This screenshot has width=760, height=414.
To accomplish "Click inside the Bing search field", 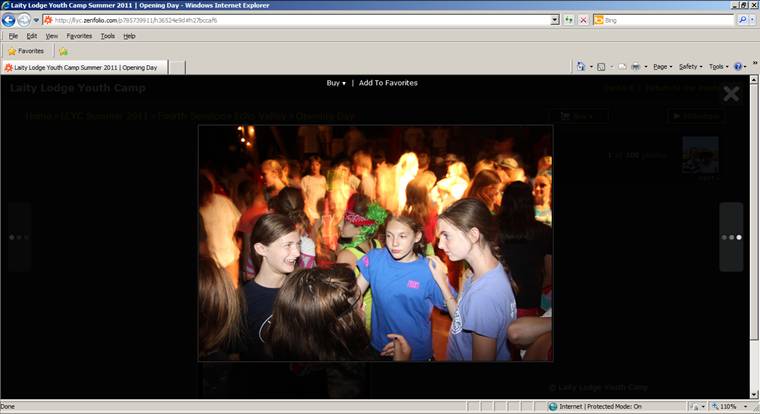I will tap(667, 20).
